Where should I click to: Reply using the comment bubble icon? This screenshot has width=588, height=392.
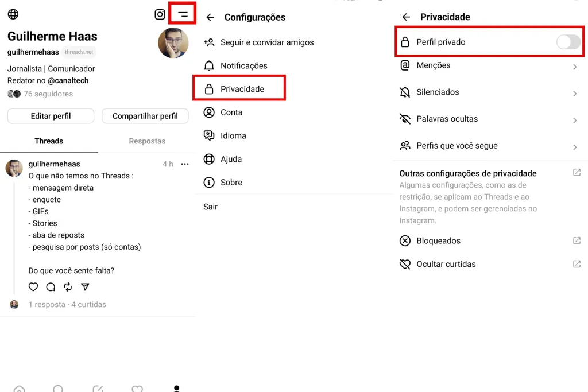coord(51,287)
